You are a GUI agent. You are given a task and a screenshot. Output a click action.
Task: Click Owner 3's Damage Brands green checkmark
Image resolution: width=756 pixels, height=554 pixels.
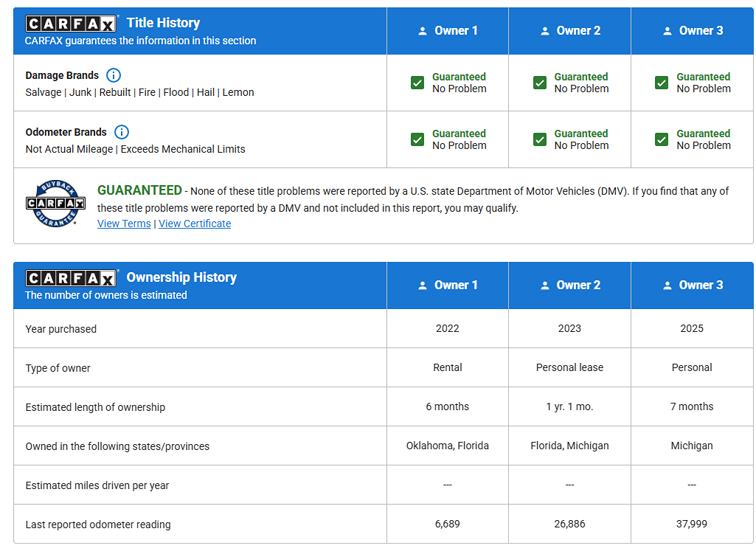[x=662, y=83]
